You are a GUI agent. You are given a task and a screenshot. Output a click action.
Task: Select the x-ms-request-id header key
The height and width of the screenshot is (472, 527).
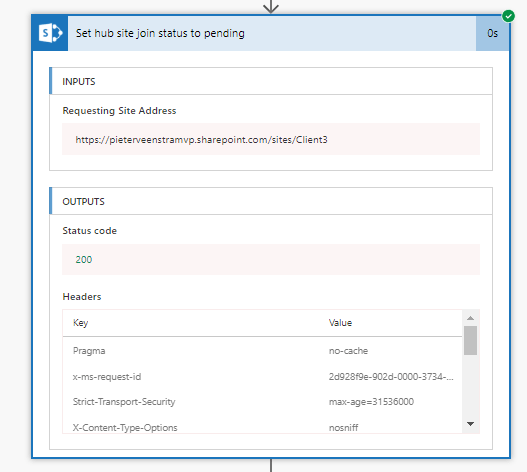point(107,377)
